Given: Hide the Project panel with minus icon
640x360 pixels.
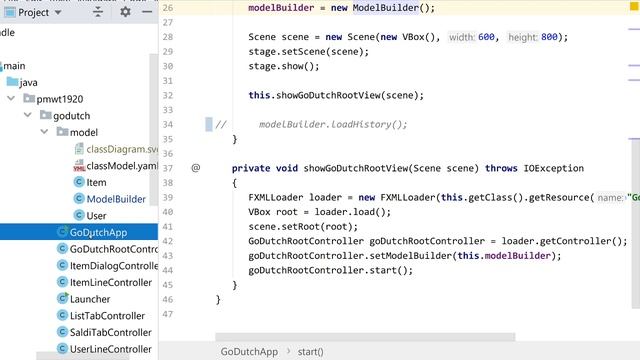Looking at the screenshot, I should pos(147,12).
